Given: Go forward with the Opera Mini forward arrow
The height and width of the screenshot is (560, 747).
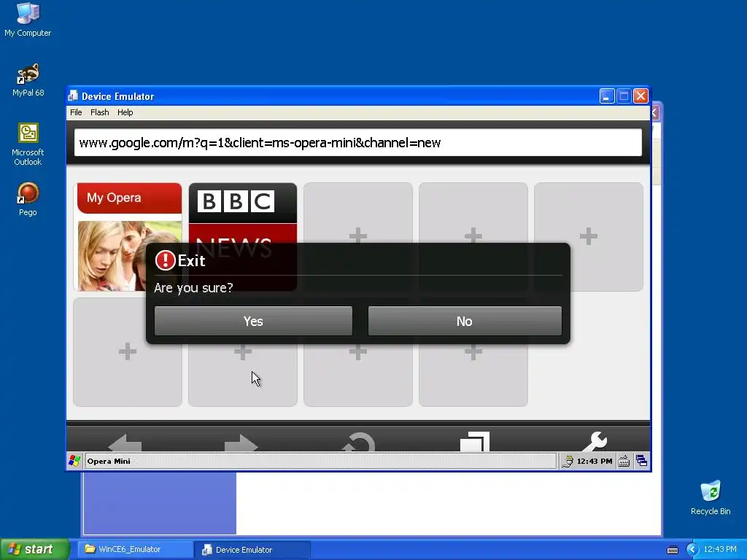Looking at the screenshot, I should 241,442.
